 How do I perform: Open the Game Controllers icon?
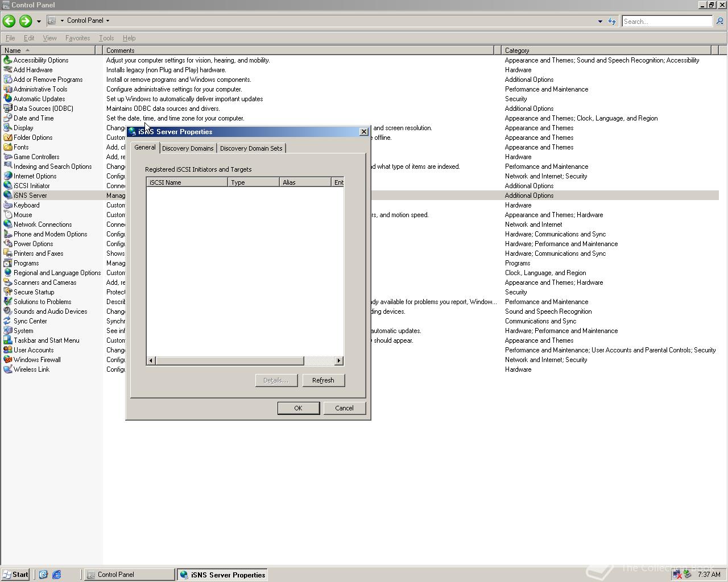[8, 157]
